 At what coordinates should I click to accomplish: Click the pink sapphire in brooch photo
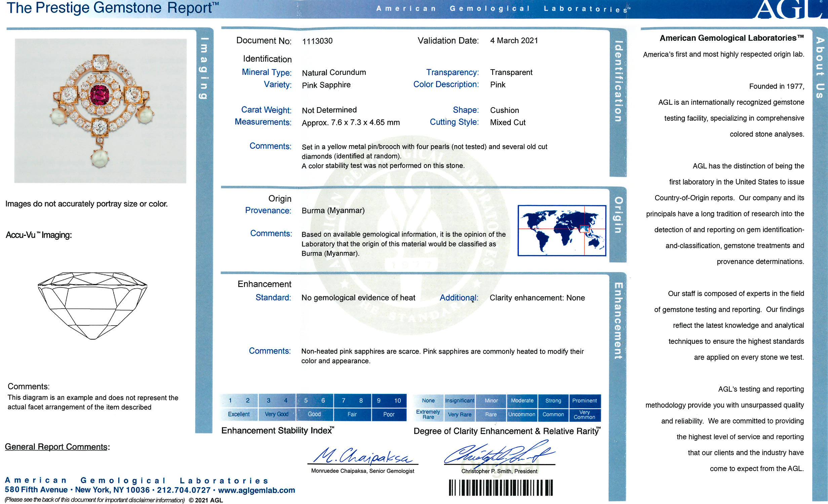[100, 94]
